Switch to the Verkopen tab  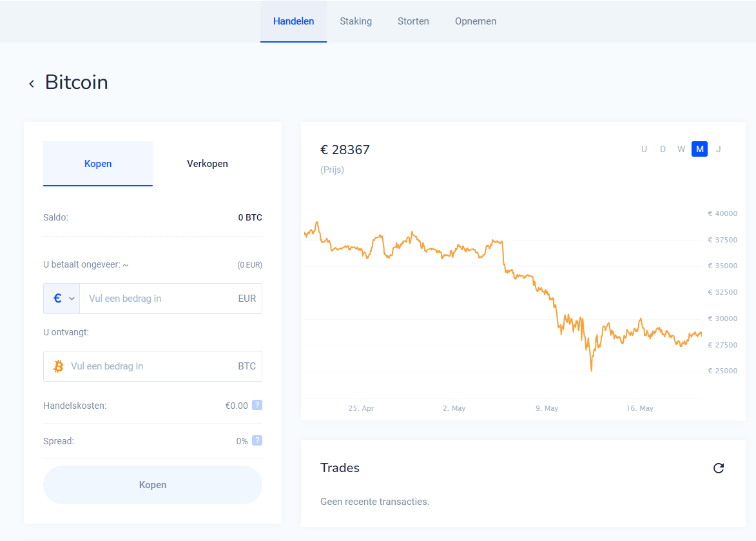pos(208,164)
